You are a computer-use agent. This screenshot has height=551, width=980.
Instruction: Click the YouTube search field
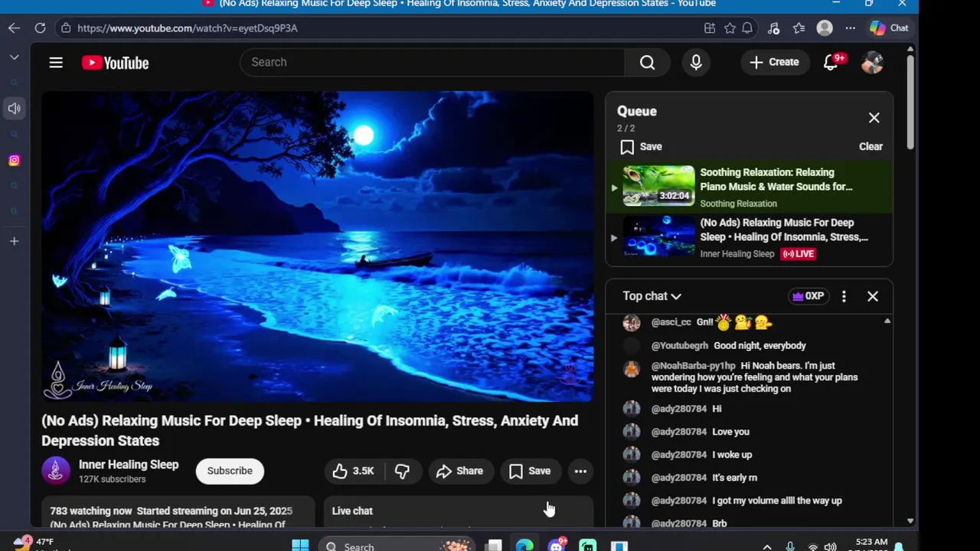[x=433, y=63]
